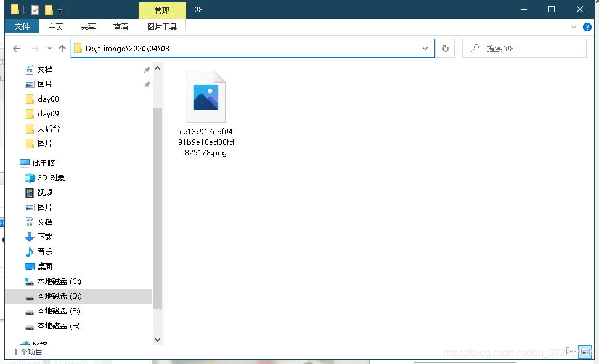Click the navigation pane scrollbar thumb
The image size is (599, 364).
point(157,209)
